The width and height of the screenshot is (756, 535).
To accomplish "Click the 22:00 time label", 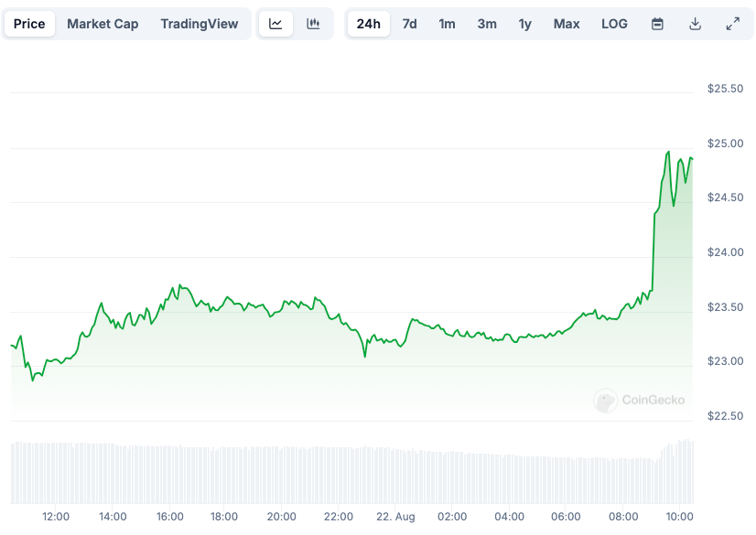I will [339, 517].
